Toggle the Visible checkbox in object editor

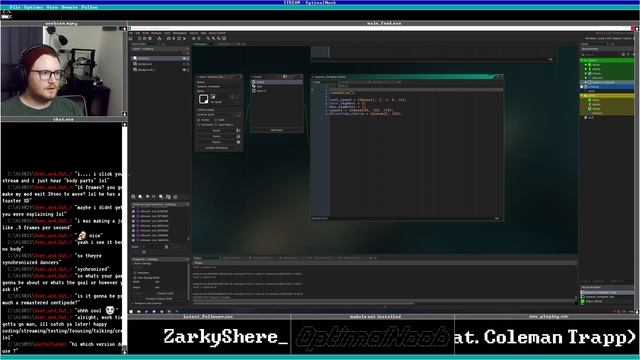tap(198, 120)
